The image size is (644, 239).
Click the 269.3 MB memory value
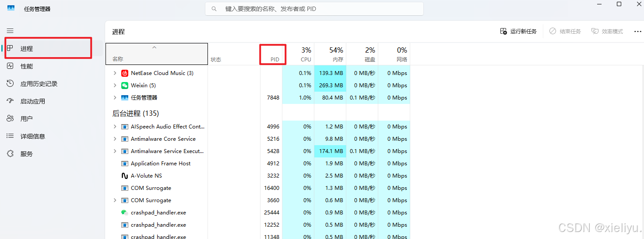[x=331, y=86]
